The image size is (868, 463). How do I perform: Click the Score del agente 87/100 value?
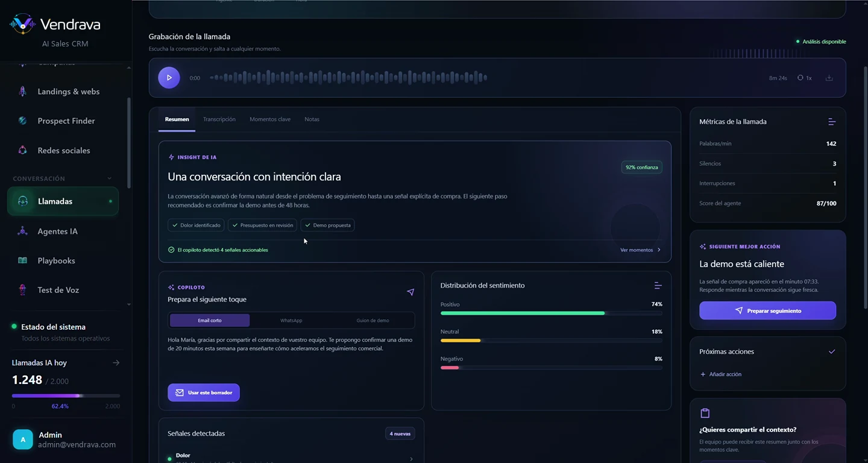(826, 203)
